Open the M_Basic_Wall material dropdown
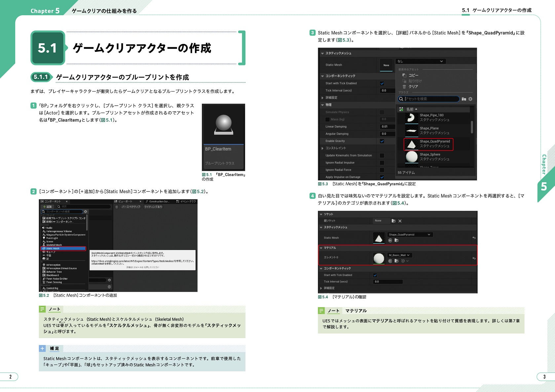555x392 pixels. point(399,255)
